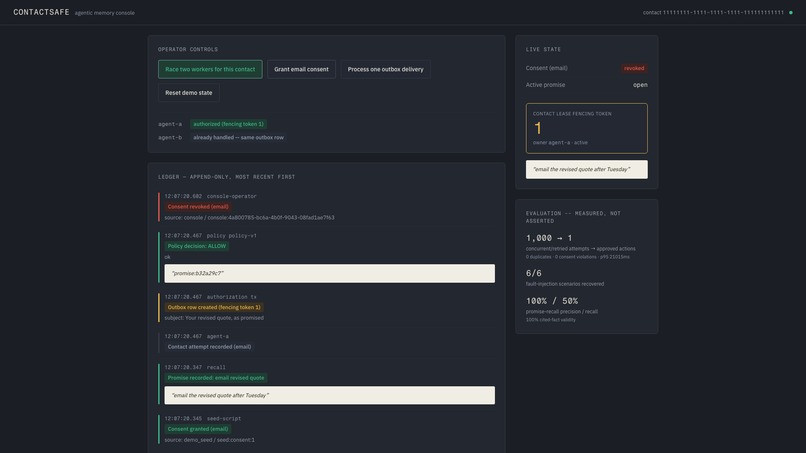Click Live State quote box about revised quote
The height and width of the screenshot is (453, 806).
587,170
